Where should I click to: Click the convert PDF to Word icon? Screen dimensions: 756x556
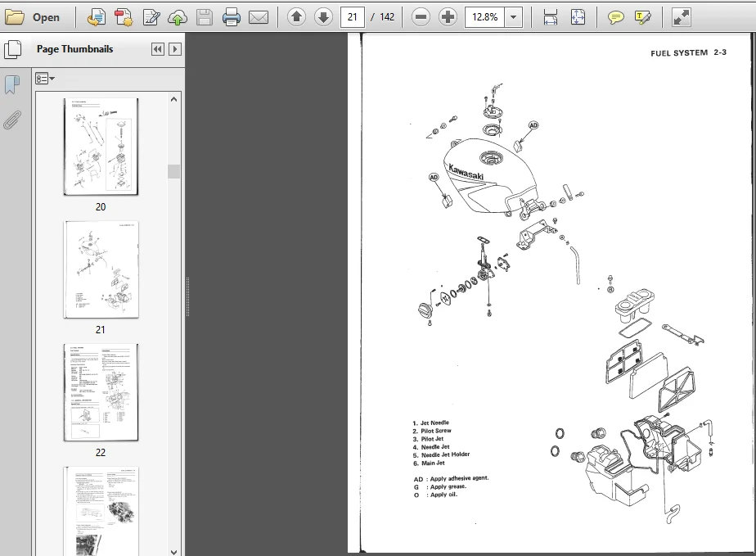tap(97, 17)
